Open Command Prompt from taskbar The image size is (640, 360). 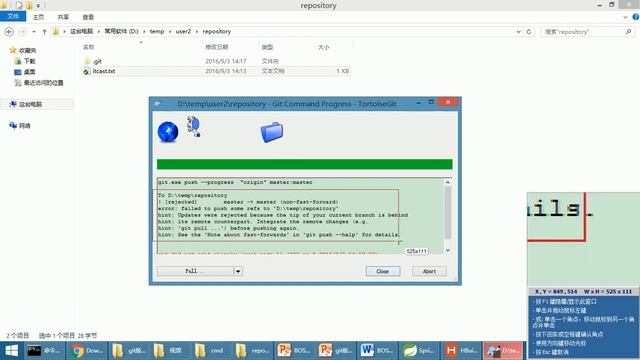(x=44, y=351)
